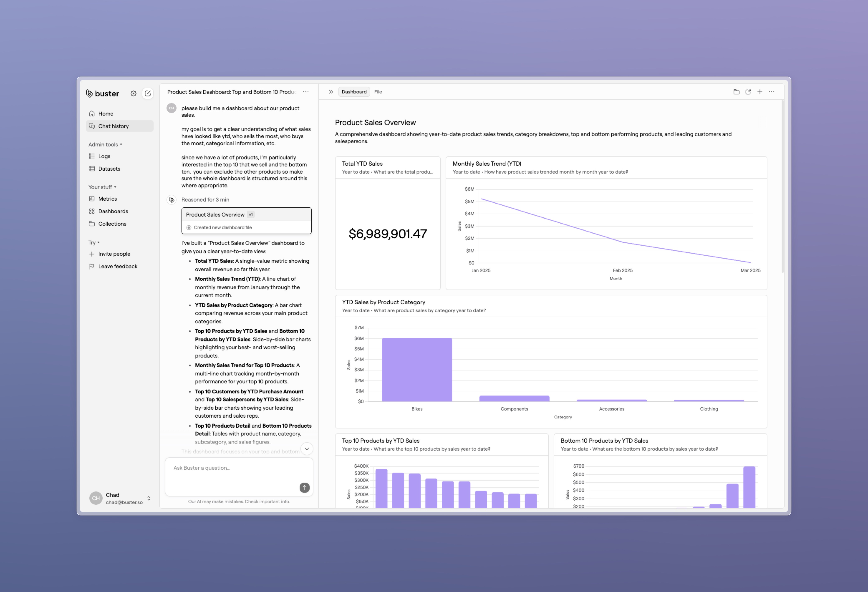Click the new chat compose icon
This screenshot has width=868, height=592.
148,93
